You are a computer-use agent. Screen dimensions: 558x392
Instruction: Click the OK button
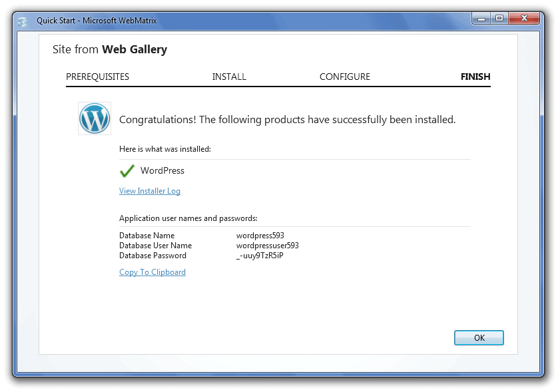[x=479, y=337]
